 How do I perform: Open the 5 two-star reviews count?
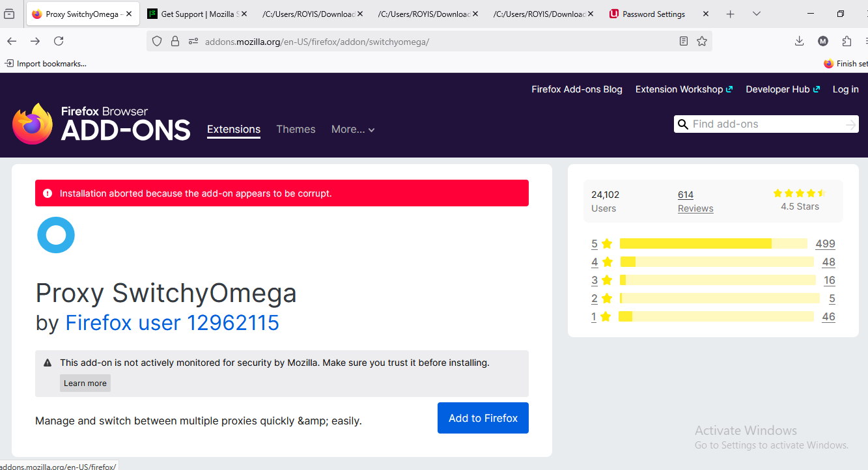832,298
